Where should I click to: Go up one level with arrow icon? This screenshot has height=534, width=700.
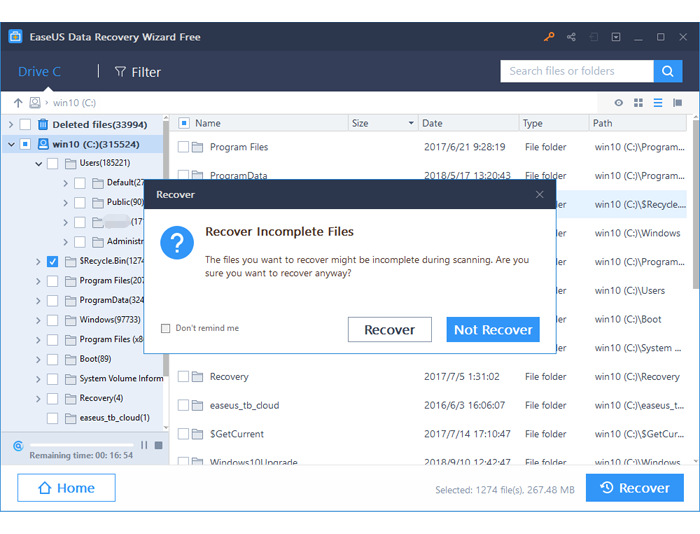[18, 103]
